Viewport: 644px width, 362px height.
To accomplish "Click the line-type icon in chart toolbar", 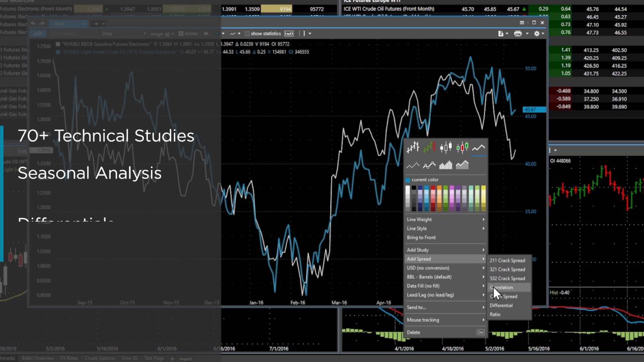I will click(x=232, y=34).
